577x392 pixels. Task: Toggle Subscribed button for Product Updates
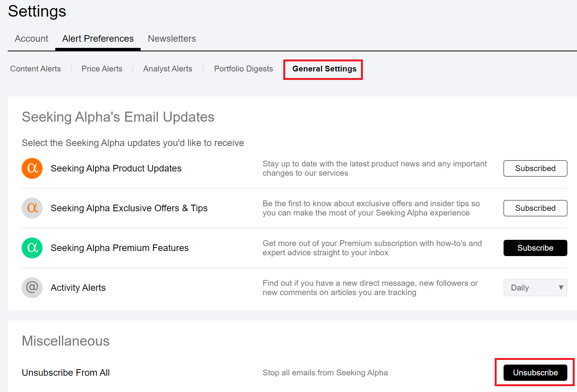coord(535,168)
